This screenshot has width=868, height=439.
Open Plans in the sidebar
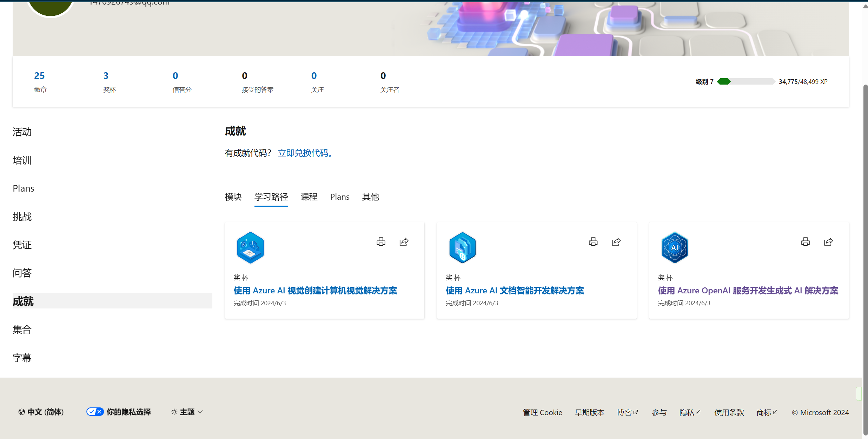pos(24,188)
